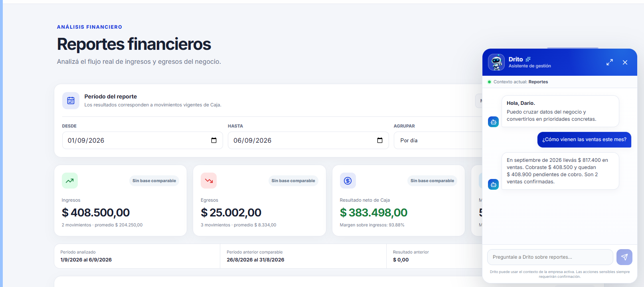The height and width of the screenshot is (287, 644).
Task: Click 'Los resultados corresponden a movimientos vigentes de Caja.'
Action: [153, 105]
